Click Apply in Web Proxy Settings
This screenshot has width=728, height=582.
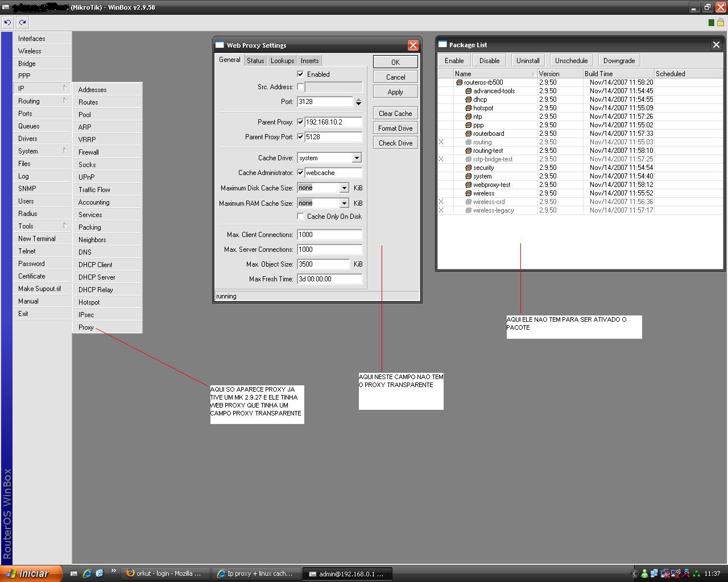395,92
